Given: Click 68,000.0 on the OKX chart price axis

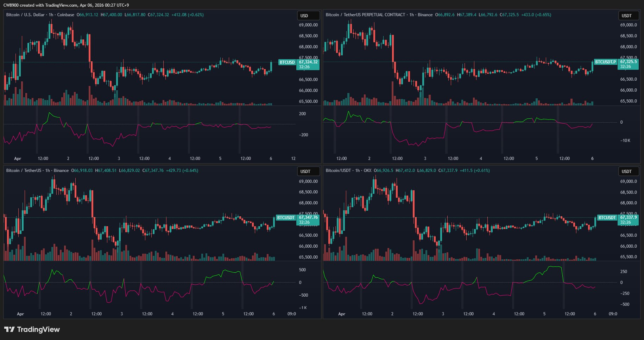Looking at the screenshot, I should [x=629, y=203].
